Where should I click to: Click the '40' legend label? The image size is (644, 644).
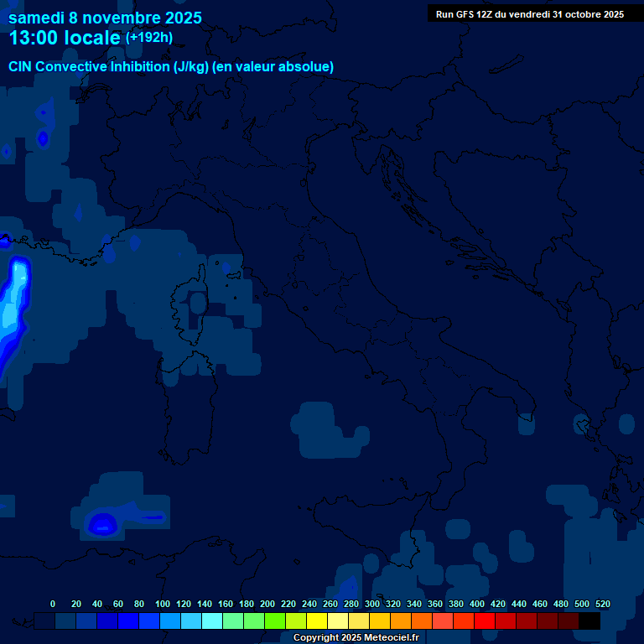click(x=97, y=604)
